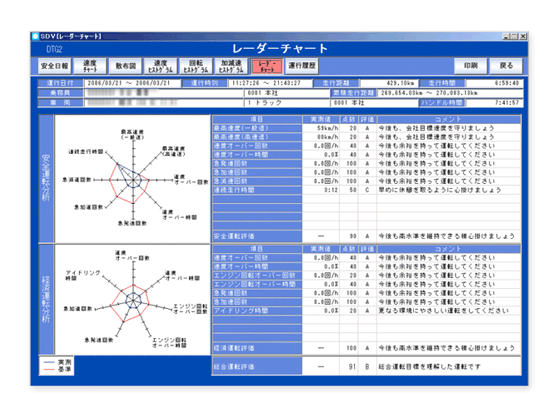
Task: Select the アイドリング時間 row
Action: click(x=366, y=311)
